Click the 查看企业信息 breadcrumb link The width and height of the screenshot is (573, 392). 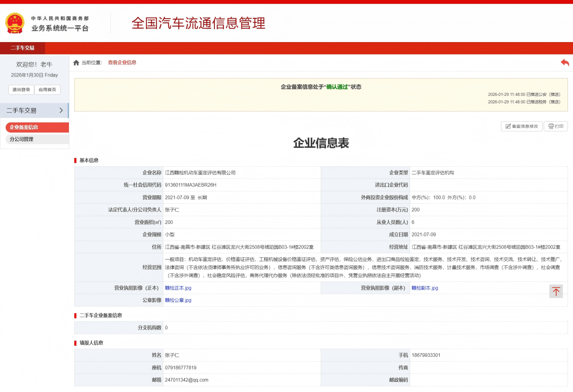tap(122, 62)
